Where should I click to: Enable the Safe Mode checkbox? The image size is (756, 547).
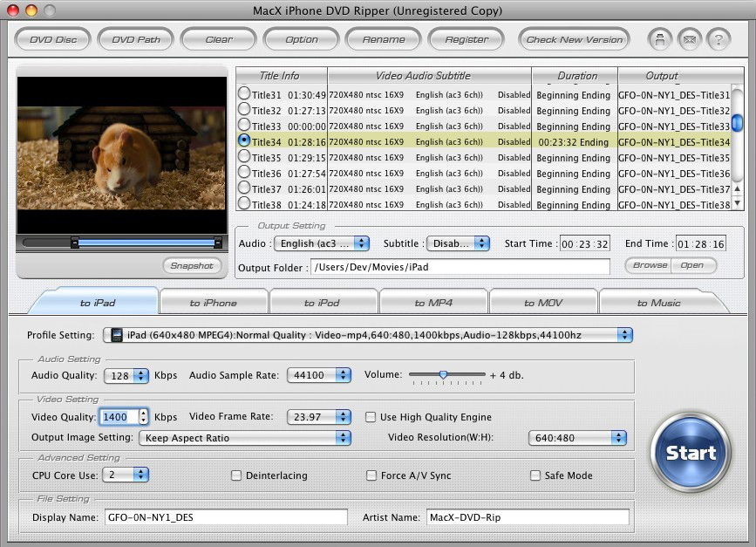click(535, 475)
